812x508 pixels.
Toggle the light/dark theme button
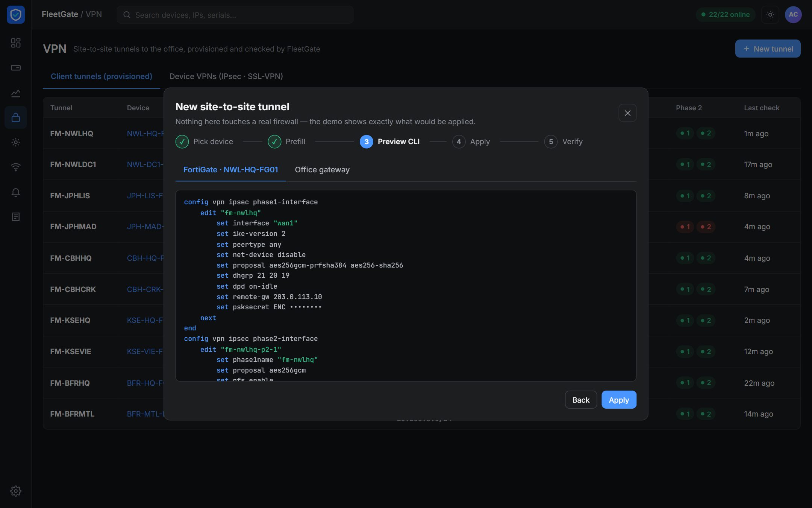[x=770, y=15]
